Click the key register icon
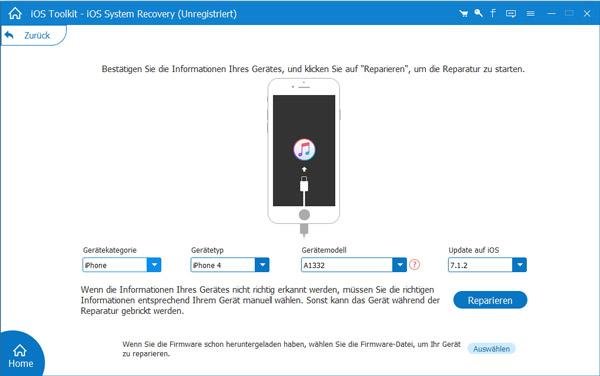Image resolution: width=600 pixels, height=376 pixels. pos(478,13)
